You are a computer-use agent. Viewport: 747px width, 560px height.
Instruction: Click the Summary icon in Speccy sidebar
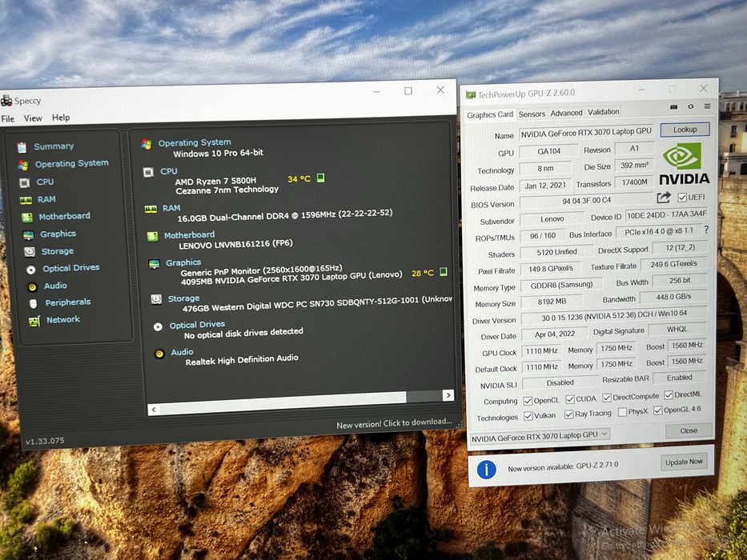point(22,148)
